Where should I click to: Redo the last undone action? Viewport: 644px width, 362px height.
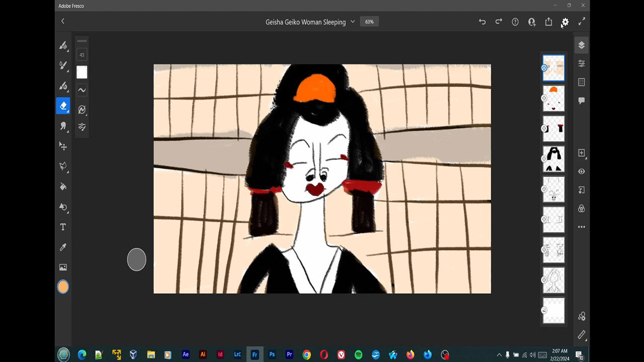pyautogui.click(x=499, y=22)
